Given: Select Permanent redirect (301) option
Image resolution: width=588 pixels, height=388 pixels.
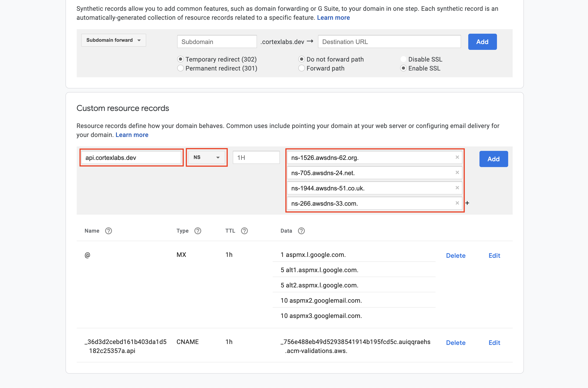Looking at the screenshot, I should click(181, 68).
